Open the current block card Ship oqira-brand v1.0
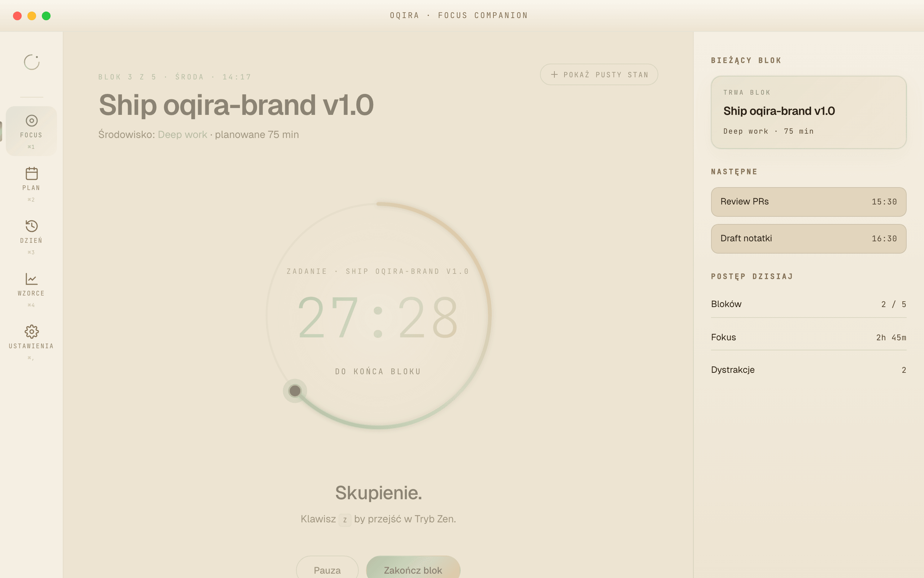 coord(808,112)
